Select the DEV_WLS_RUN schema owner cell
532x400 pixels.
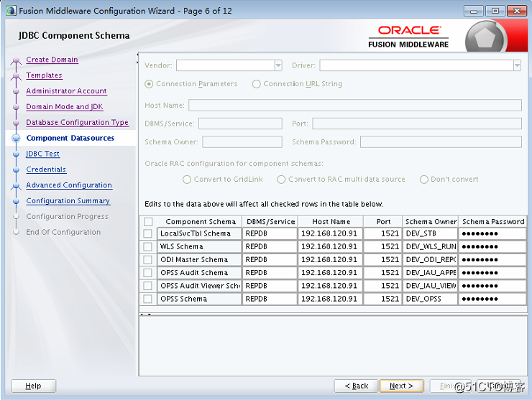pyautogui.click(x=430, y=246)
